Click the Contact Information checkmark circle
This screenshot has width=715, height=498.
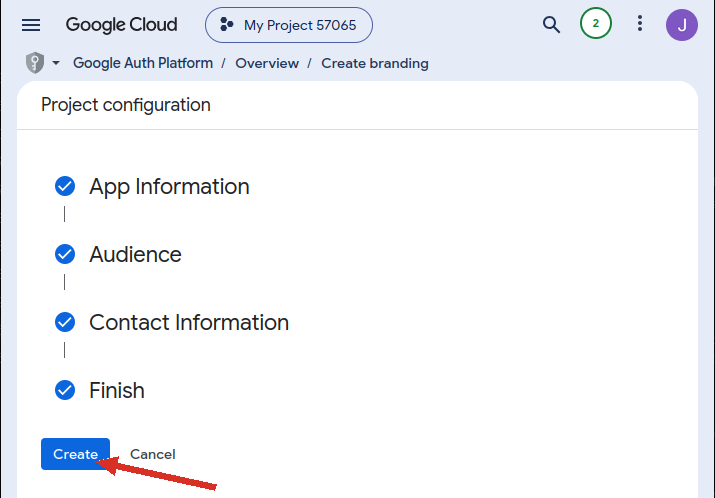point(65,322)
